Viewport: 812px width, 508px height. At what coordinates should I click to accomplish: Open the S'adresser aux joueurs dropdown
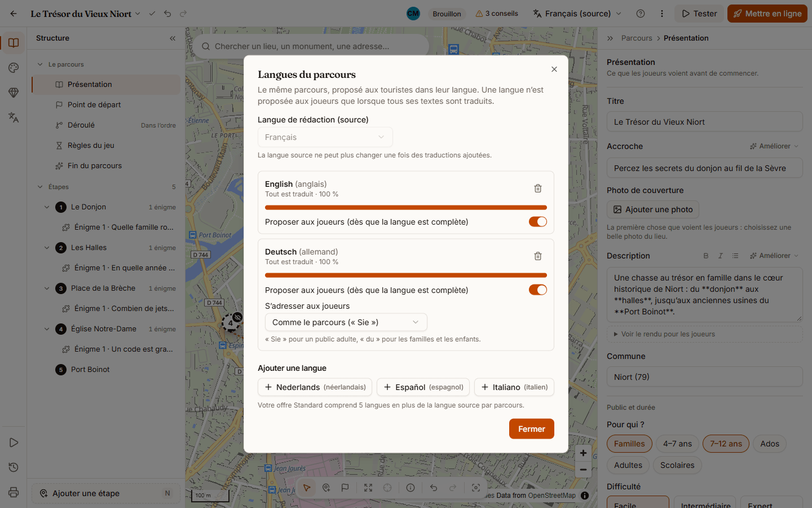click(346, 322)
